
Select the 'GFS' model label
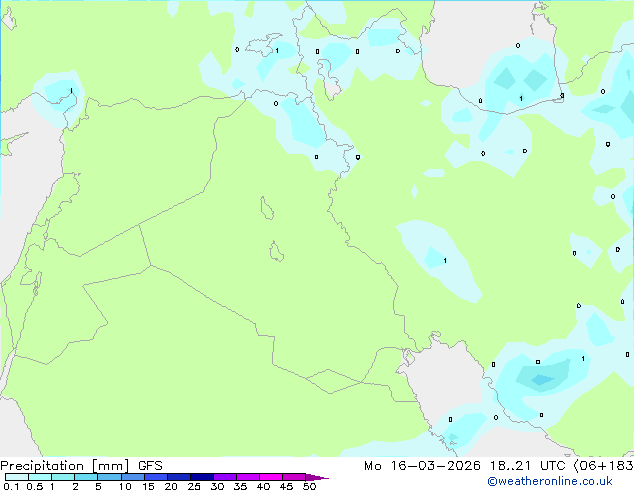pos(150,466)
